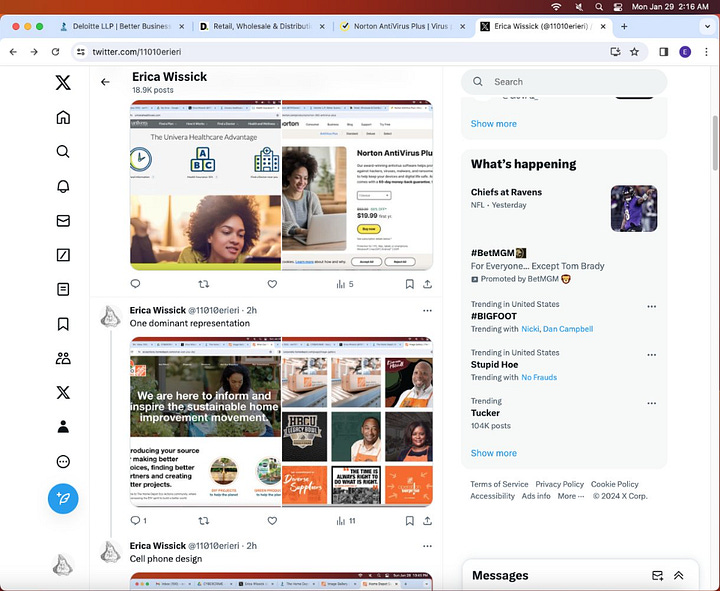Open more options for 'One dominant representation' post
720x591 pixels.
[428, 310]
